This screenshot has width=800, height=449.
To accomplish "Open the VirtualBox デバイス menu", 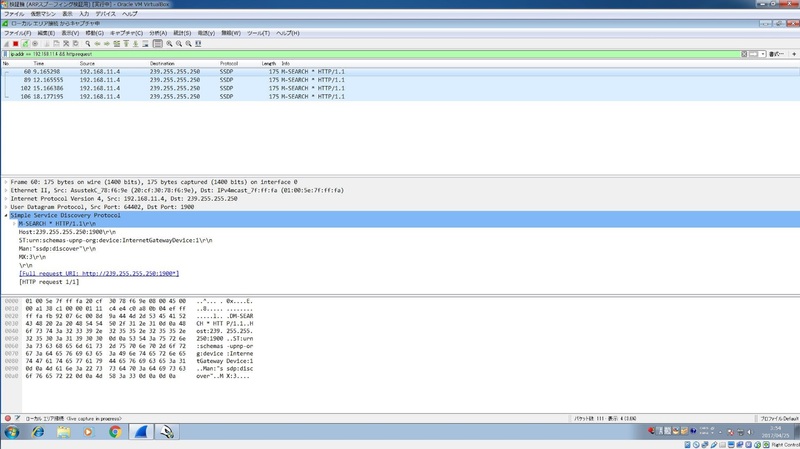I will point(106,14).
